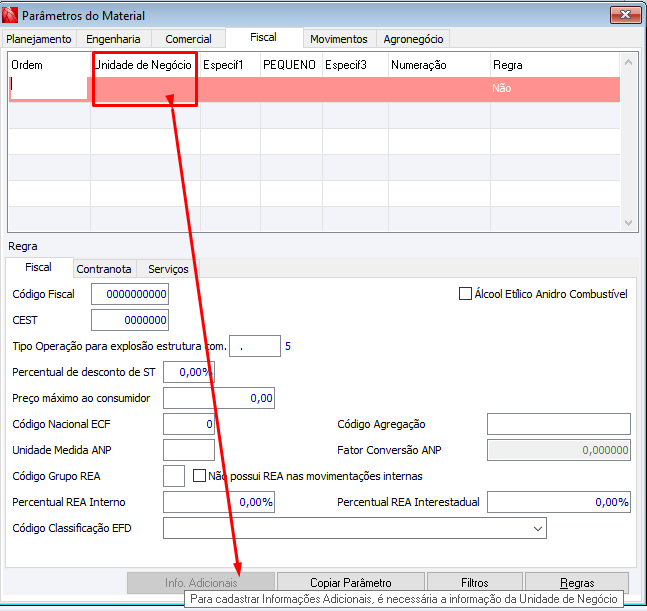647x611 pixels.
Task: Select the Comercial tab
Action: click(188, 39)
